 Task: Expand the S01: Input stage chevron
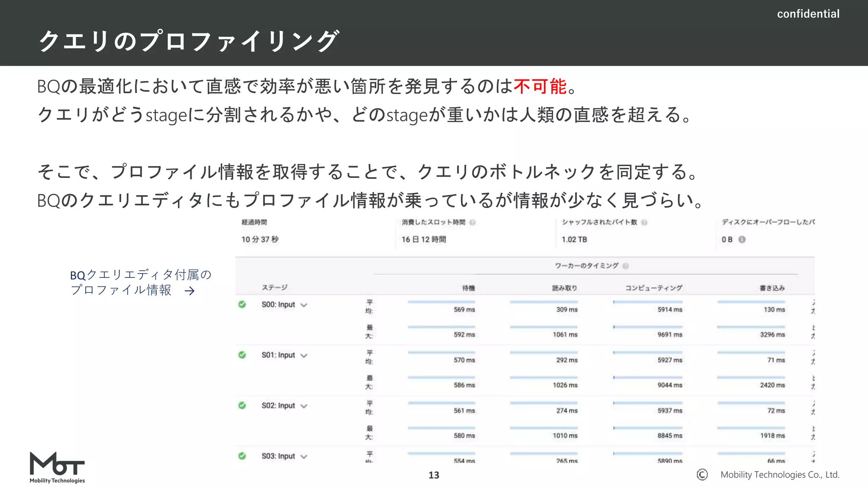(304, 355)
